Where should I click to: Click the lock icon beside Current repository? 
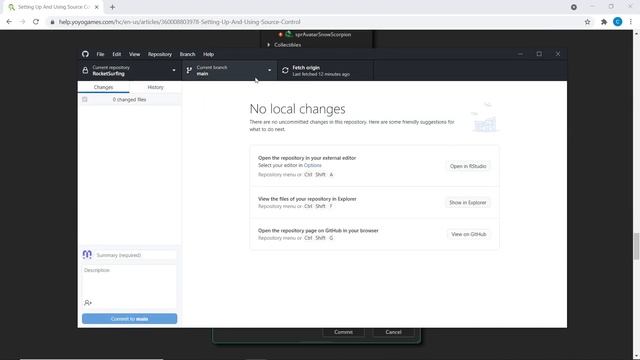click(x=85, y=71)
